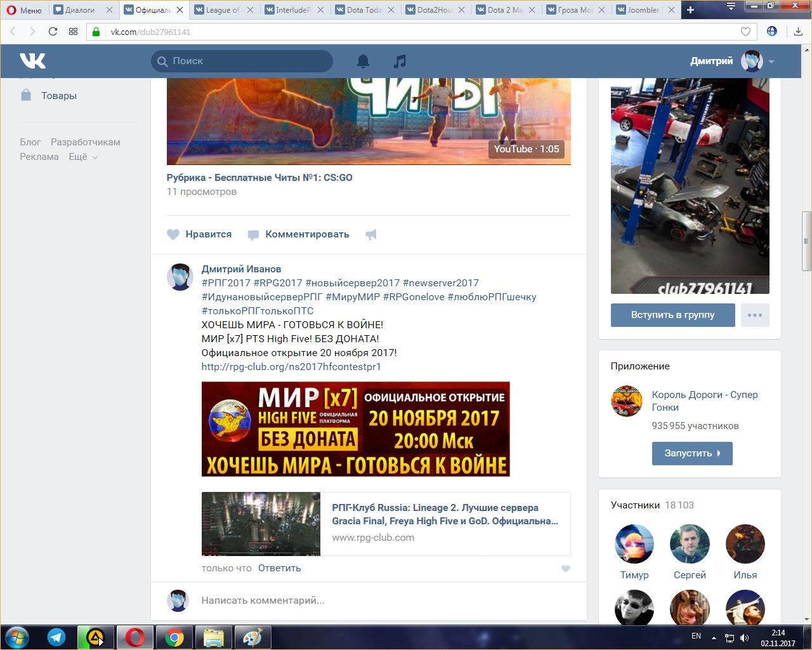This screenshot has width=812, height=650.
Task: Launch the app with Запустить button
Action: 691,453
